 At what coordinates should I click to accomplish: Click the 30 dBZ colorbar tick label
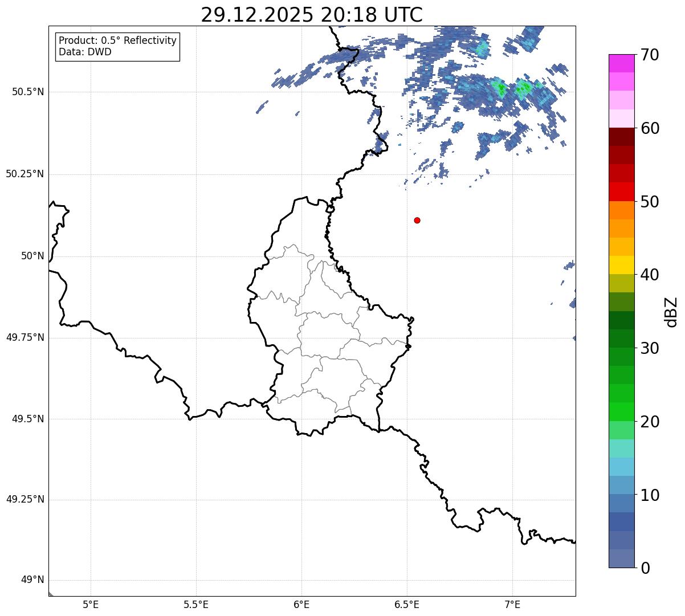(x=650, y=348)
